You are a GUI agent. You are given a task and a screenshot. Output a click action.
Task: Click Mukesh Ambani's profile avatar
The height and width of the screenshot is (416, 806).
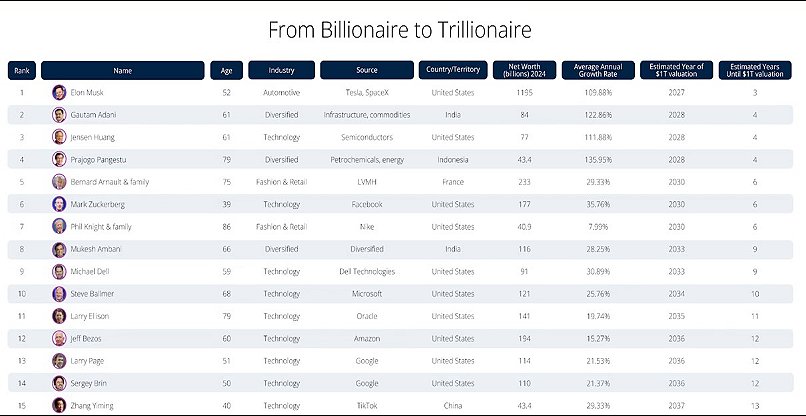[59, 249]
